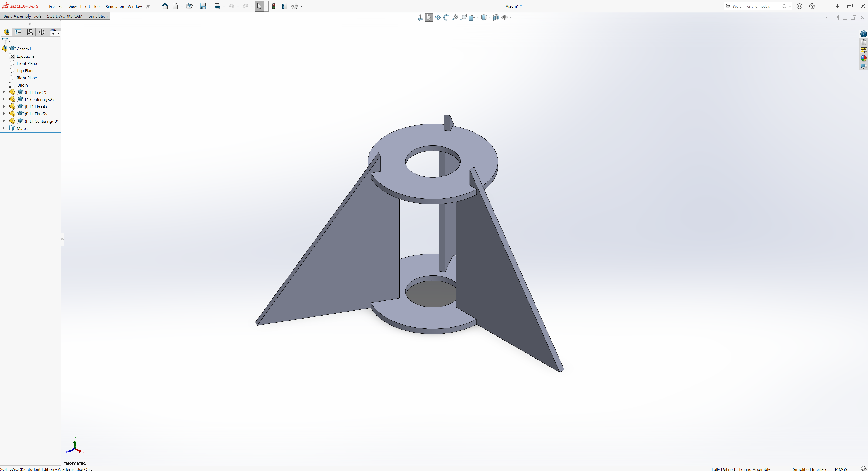Activate the Rotate view tool
This screenshot has height=471, width=868.
click(x=446, y=17)
